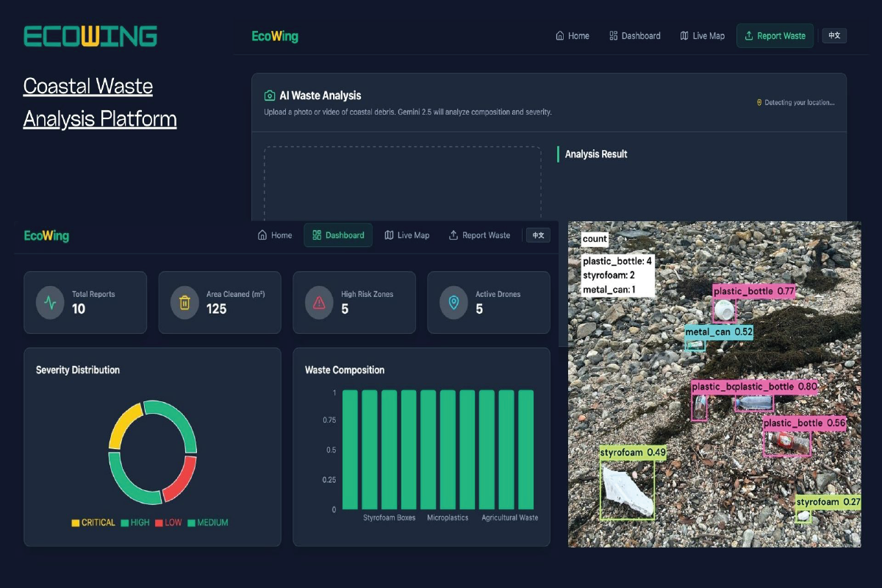Image resolution: width=882 pixels, height=588 pixels.
Task: Click the large ECOWING logo at top left
Action: coord(90,36)
